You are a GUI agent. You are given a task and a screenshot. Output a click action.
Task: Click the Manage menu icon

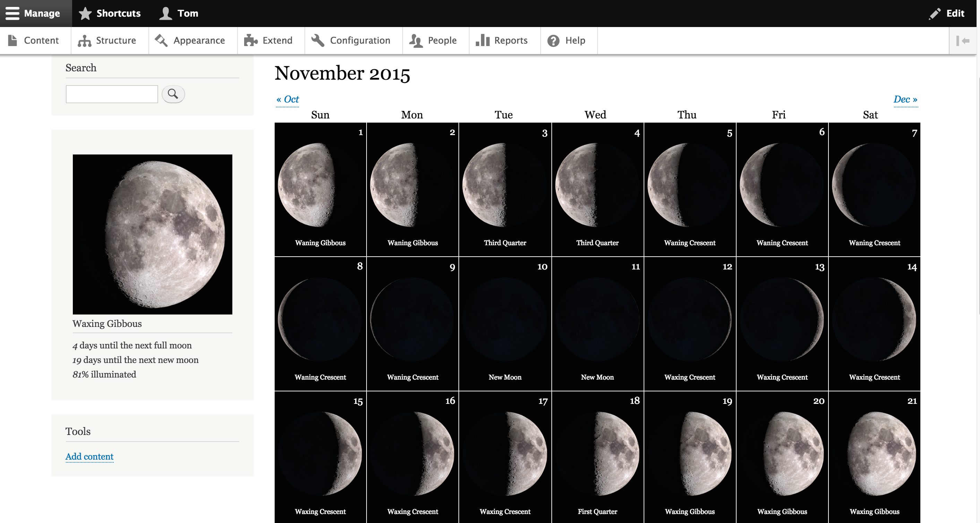tap(12, 12)
